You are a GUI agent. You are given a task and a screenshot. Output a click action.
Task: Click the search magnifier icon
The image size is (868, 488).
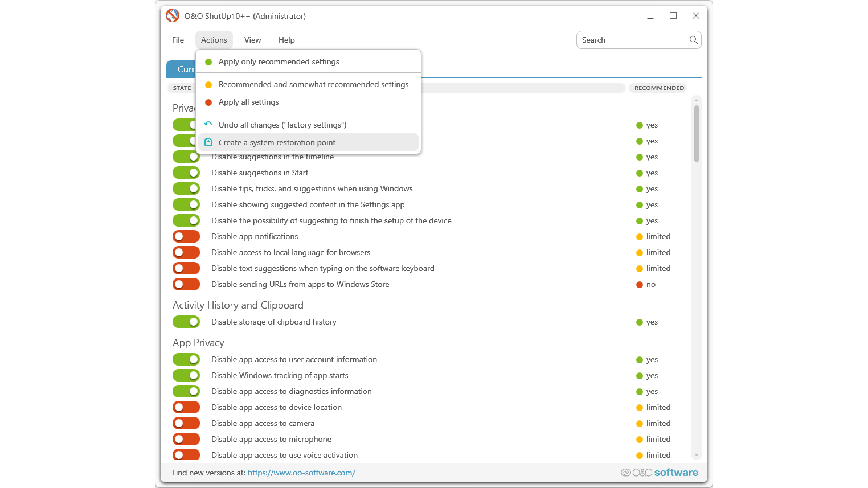693,40
